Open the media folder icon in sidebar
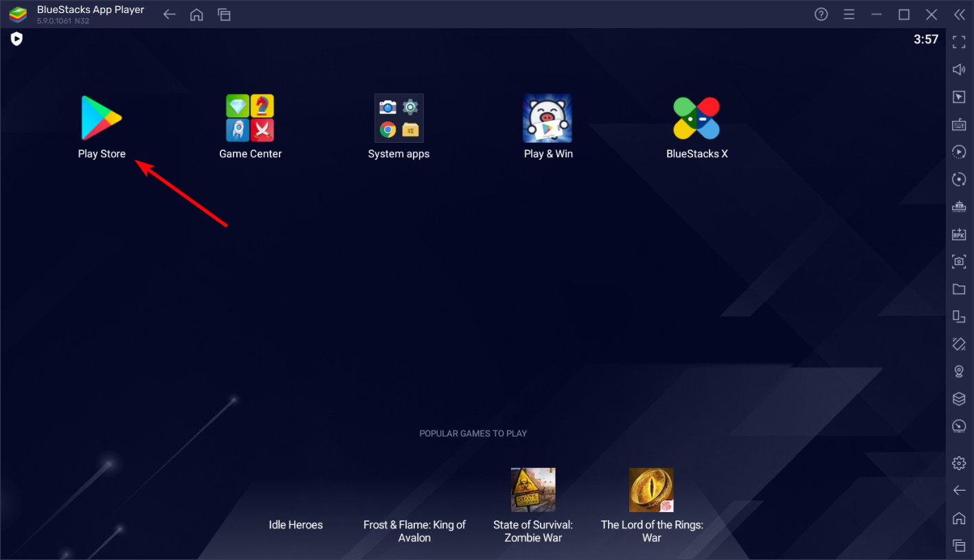The width and height of the screenshot is (974, 560). [959, 289]
